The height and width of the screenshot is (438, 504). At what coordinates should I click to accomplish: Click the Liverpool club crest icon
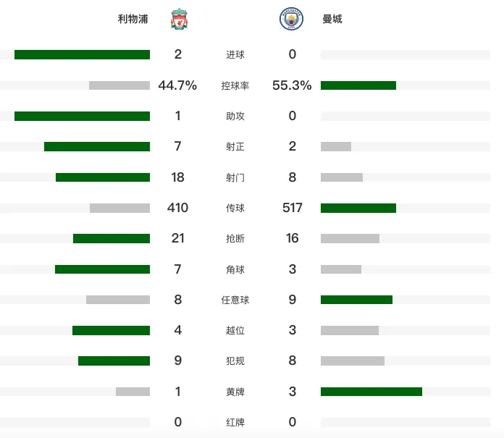(x=180, y=19)
